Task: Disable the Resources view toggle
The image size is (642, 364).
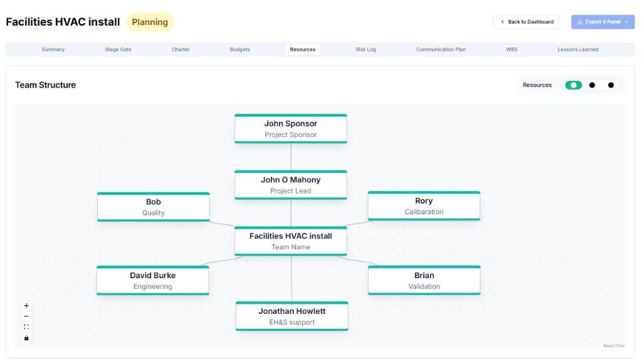Action: 574,85
